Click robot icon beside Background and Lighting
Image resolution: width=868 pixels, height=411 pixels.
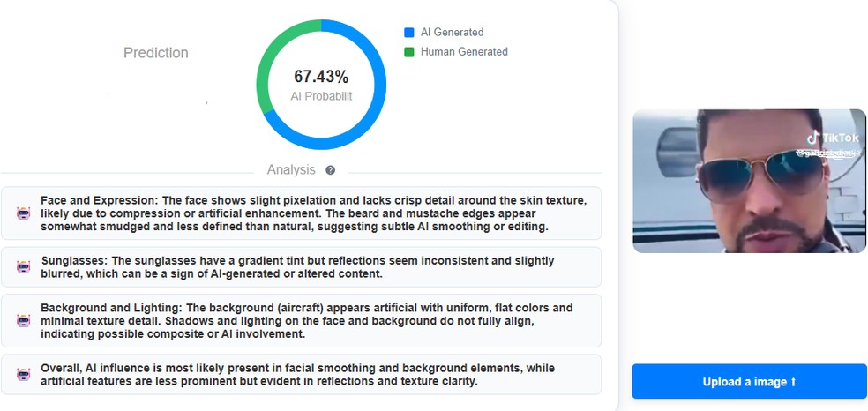click(x=23, y=321)
